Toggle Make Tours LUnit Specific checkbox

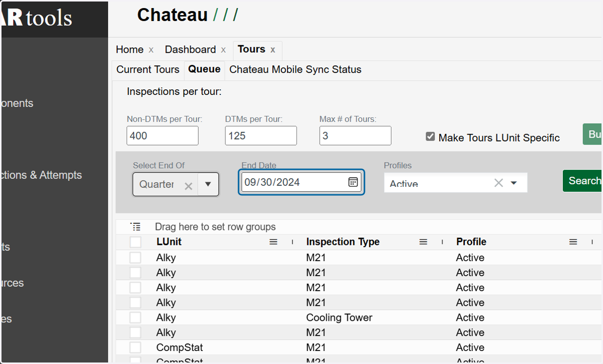(x=430, y=137)
